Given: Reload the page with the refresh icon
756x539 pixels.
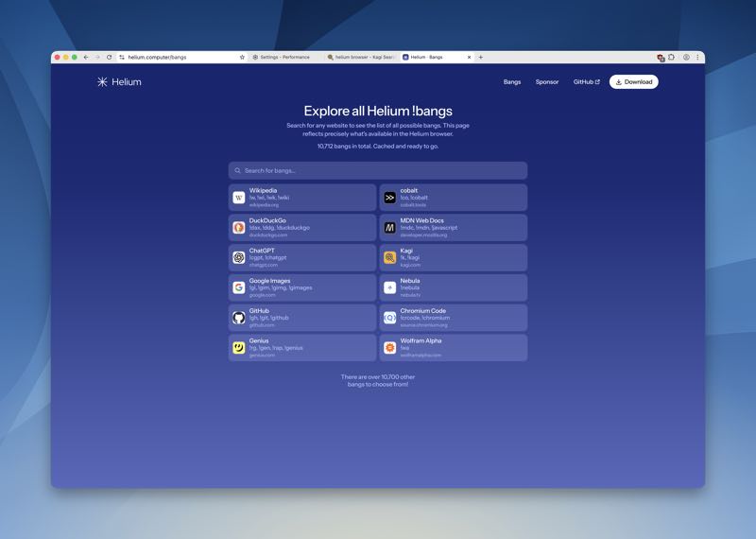Looking at the screenshot, I should click(110, 57).
